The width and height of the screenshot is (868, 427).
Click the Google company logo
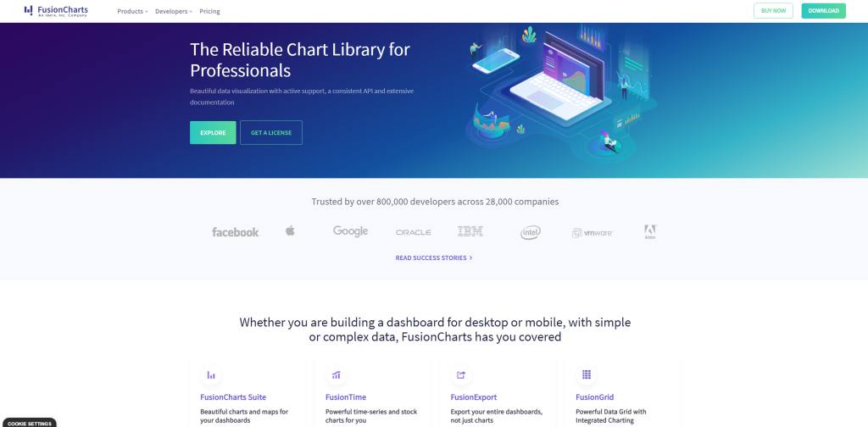[x=350, y=231]
